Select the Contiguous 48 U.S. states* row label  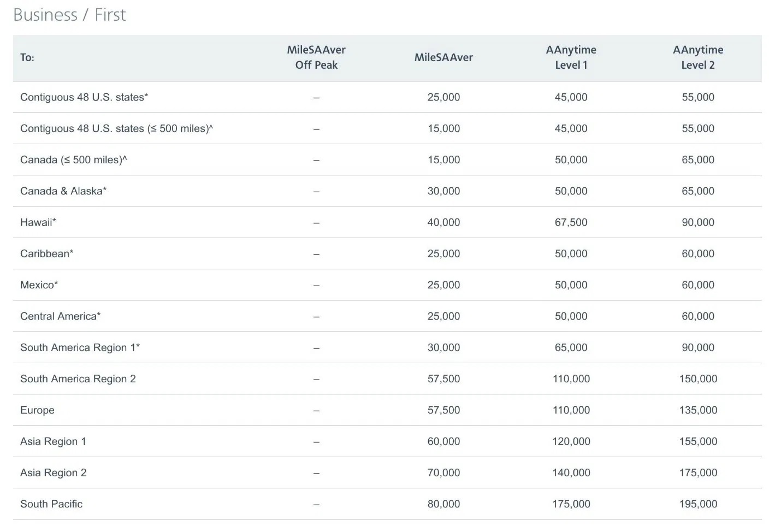point(84,97)
